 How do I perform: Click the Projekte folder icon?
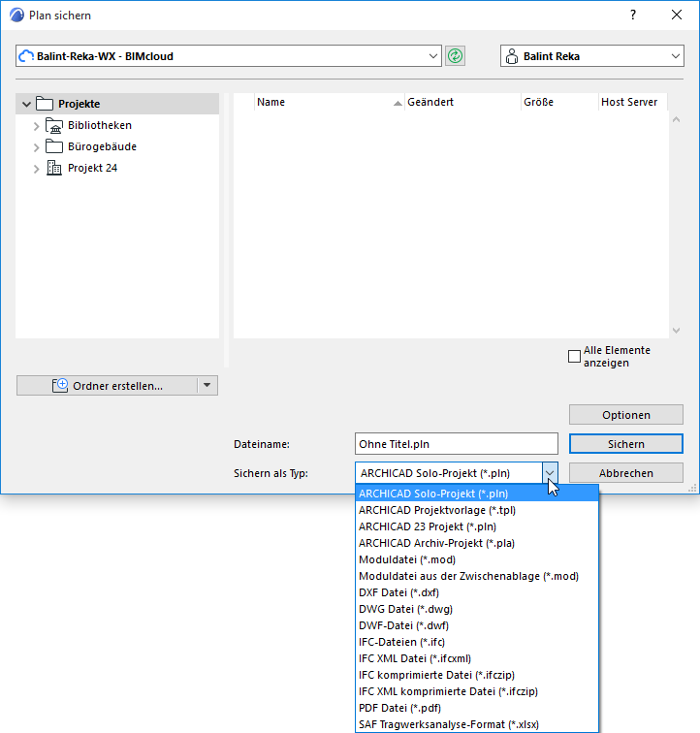coord(45,104)
